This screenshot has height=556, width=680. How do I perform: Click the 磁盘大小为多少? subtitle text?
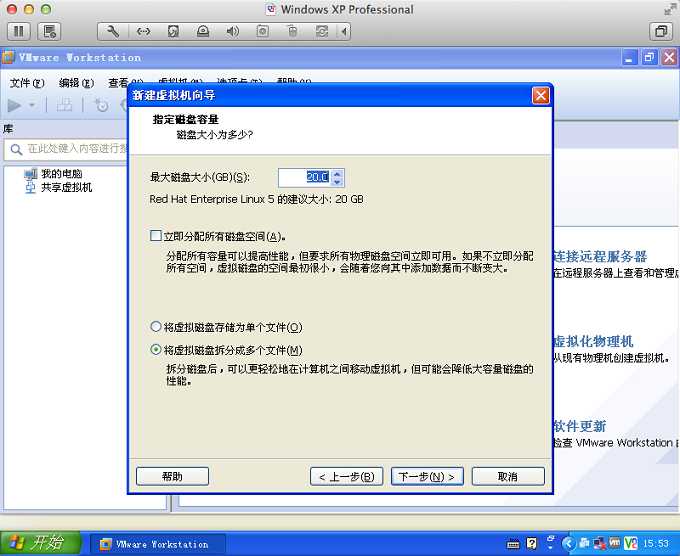click(x=215, y=135)
